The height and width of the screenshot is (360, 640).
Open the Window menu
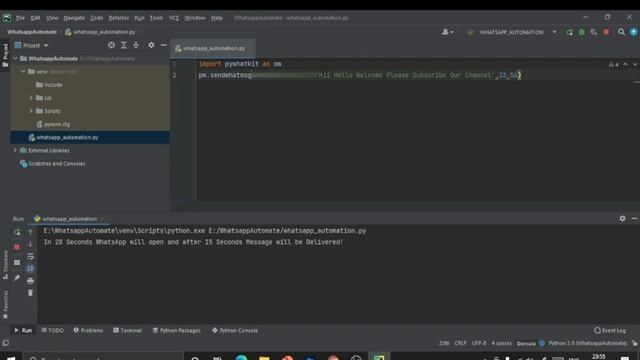click(195, 18)
